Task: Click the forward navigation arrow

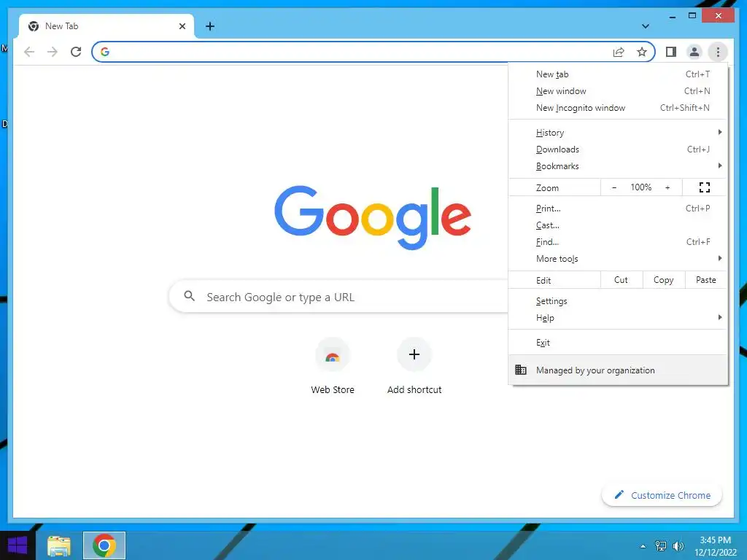Action: (53, 52)
